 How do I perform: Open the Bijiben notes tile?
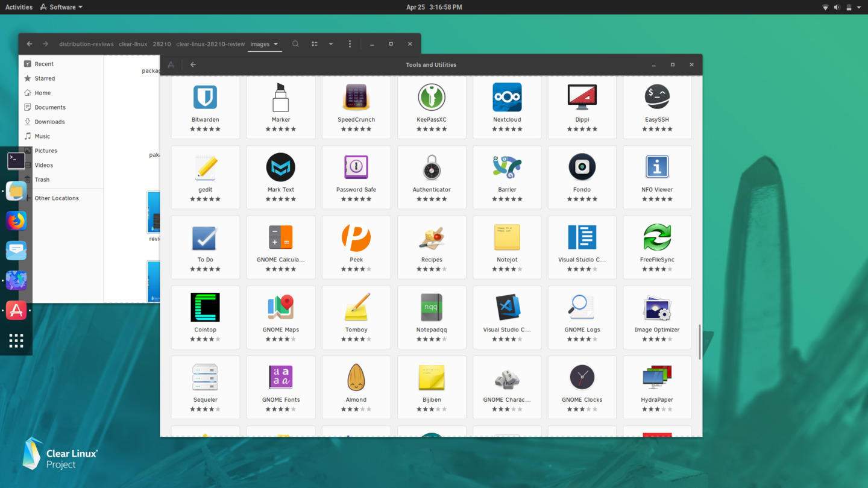click(432, 387)
